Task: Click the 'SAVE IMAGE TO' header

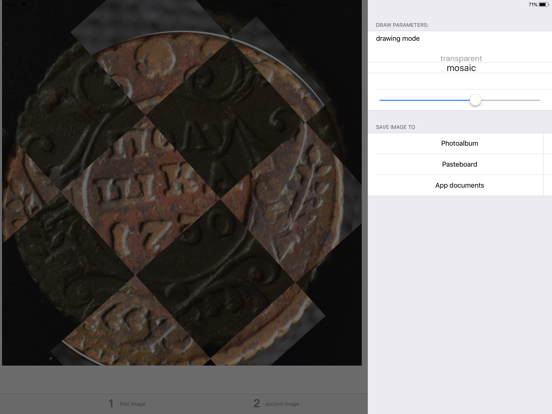Action: pyautogui.click(x=395, y=127)
